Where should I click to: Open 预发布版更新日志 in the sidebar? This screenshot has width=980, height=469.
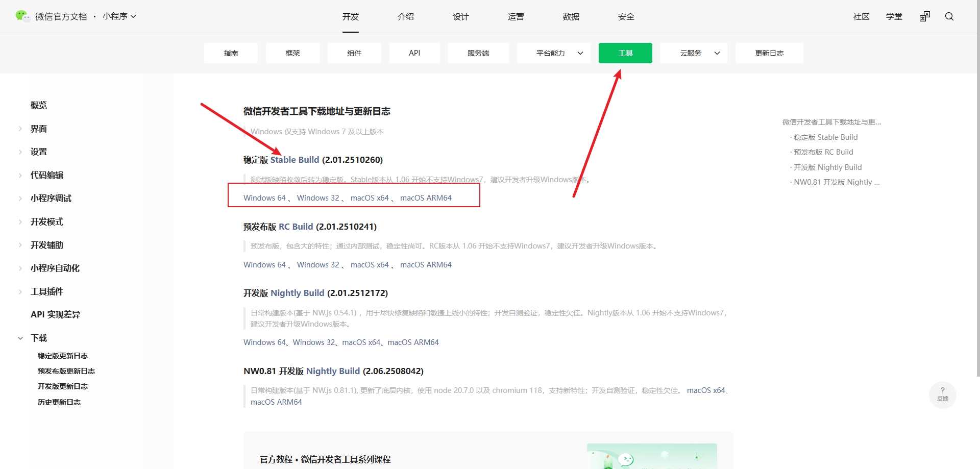(x=66, y=371)
